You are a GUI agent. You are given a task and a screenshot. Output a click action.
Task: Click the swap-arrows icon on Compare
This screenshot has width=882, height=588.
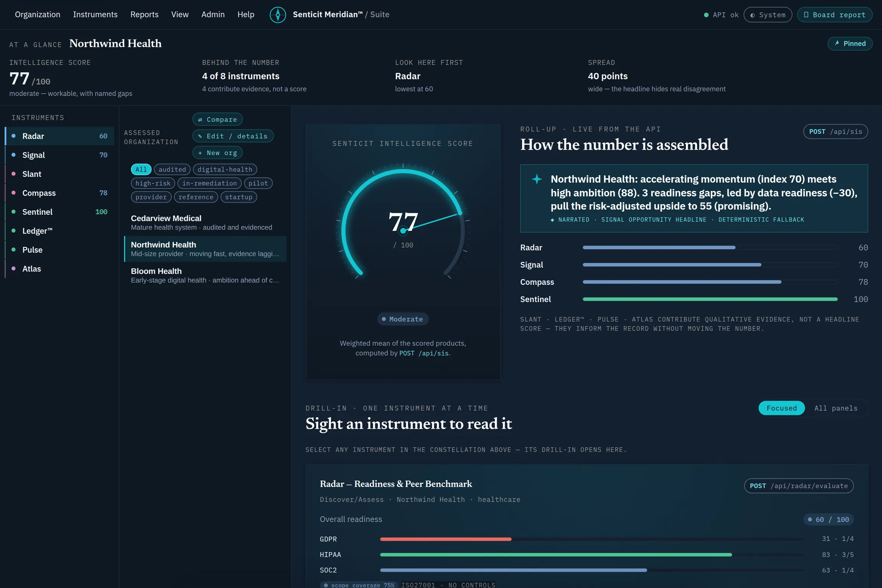200,119
